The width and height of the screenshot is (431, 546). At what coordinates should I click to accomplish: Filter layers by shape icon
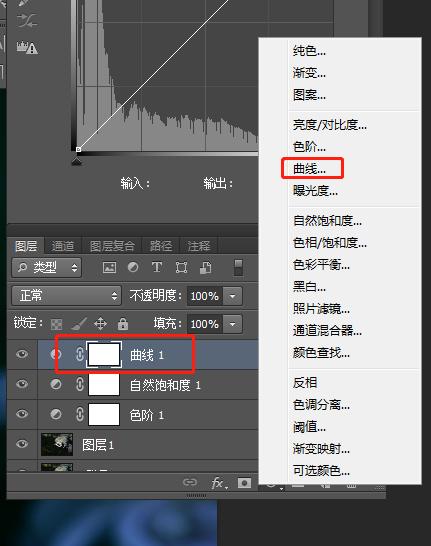click(181, 267)
